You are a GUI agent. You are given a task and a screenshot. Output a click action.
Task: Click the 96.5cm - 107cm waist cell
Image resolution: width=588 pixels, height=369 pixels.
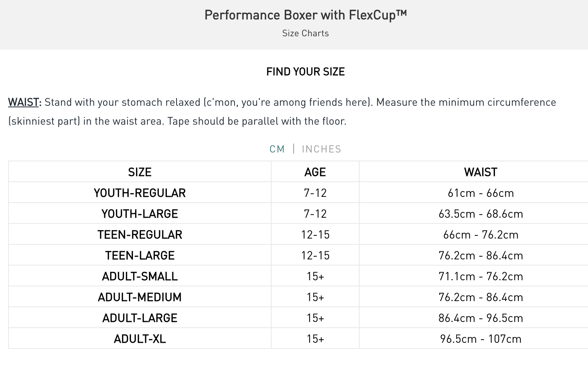(x=481, y=339)
